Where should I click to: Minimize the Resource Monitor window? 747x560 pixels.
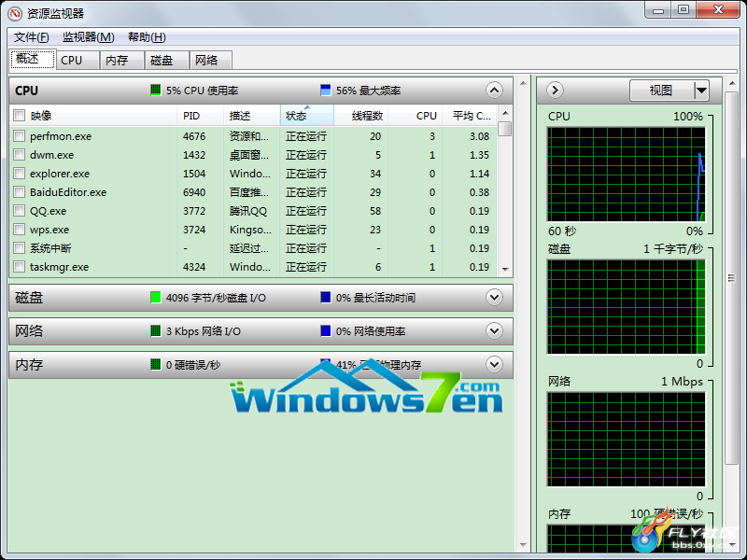coord(658,9)
